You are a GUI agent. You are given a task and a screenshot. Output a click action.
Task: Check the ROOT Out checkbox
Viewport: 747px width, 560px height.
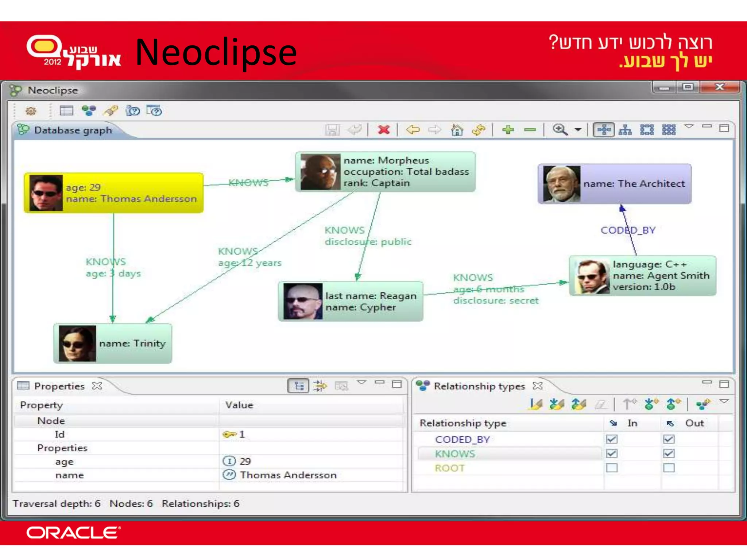(x=669, y=468)
